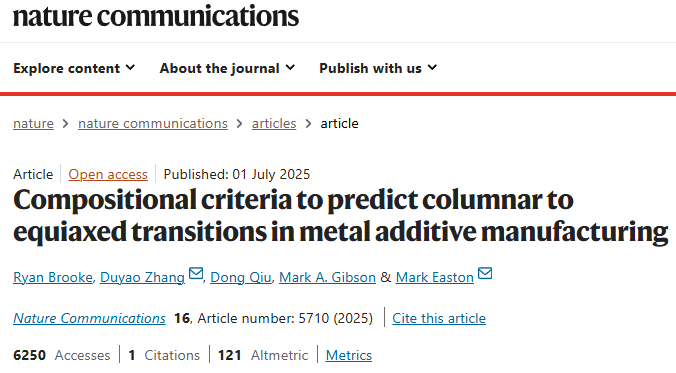Open the Publish with us menu
676x373 pixels.
pos(378,68)
